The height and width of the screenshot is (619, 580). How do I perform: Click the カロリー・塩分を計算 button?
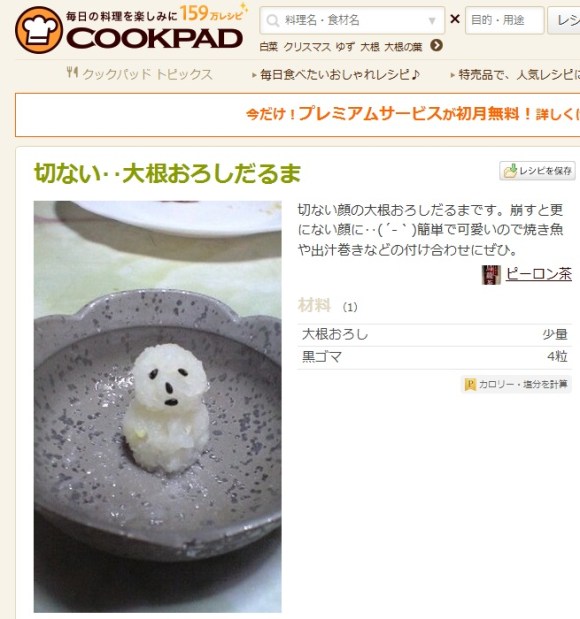(x=516, y=384)
